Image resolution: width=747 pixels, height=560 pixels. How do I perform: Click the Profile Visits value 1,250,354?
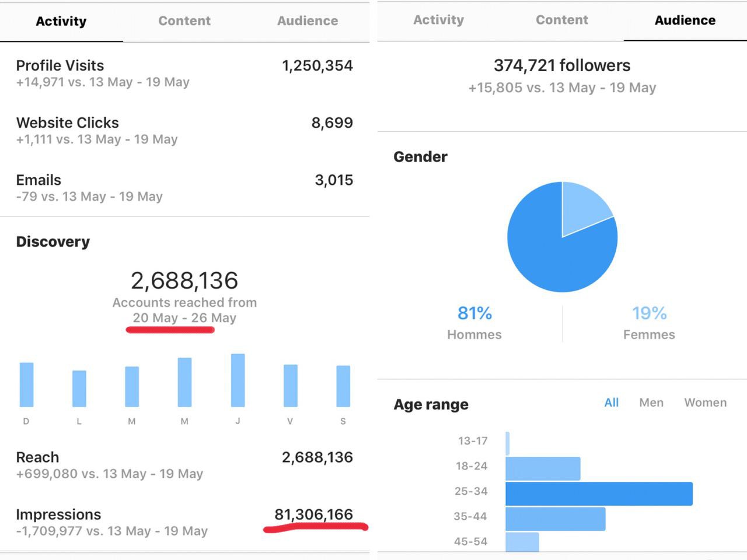pyautogui.click(x=317, y=65)
